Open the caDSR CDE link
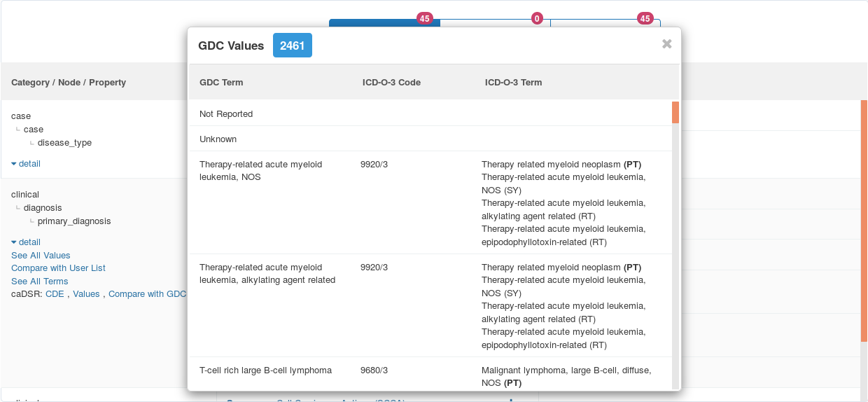The image size is (868, 402). click(55, 294)
